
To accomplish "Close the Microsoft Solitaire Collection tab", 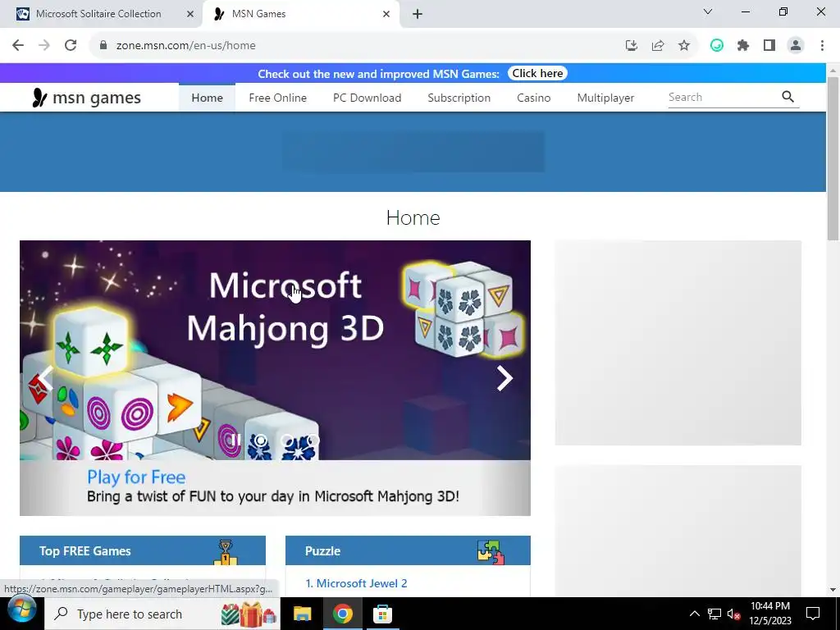I will [x=190, y=14].
